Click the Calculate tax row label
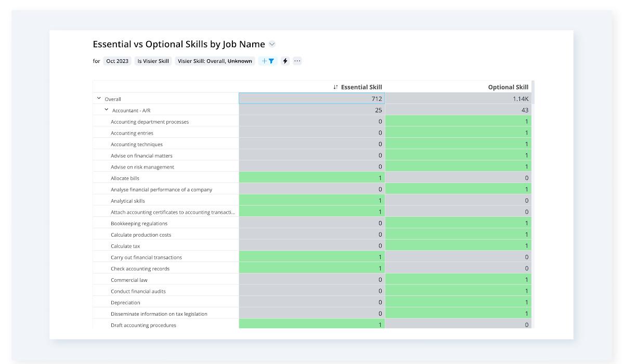The width and height of the screenshot is (624, 364). coord(125,246)
